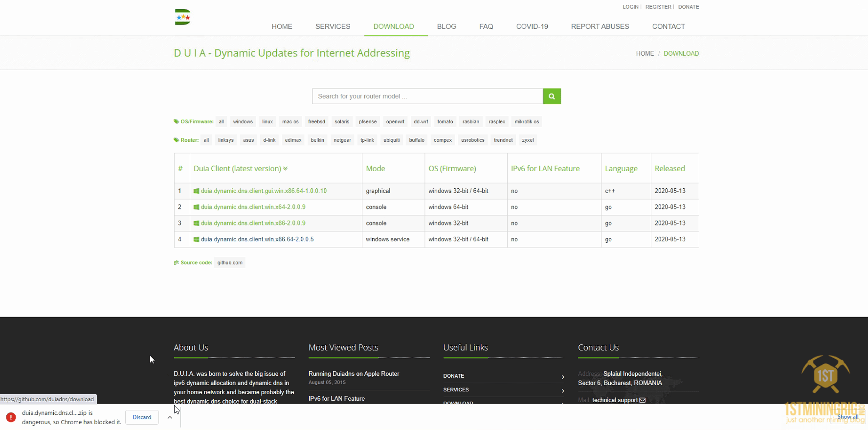868x430 pixels.
Task: Filter Router by edimax
Action: [x=293, y=140]
